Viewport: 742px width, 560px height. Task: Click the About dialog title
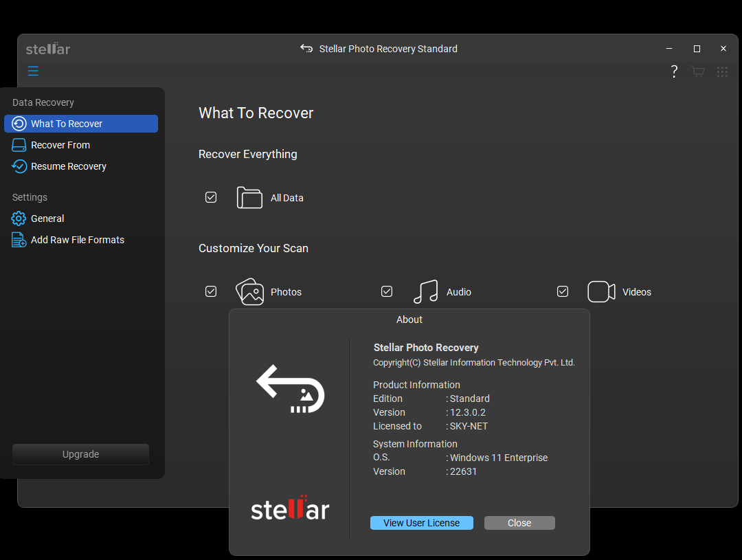[409, 320]
